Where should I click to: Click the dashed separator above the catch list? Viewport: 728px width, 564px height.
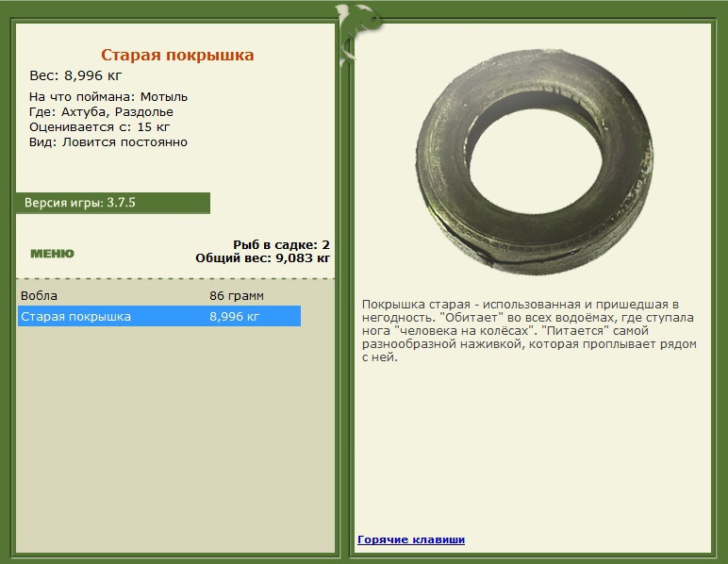[x=175, y=279]
